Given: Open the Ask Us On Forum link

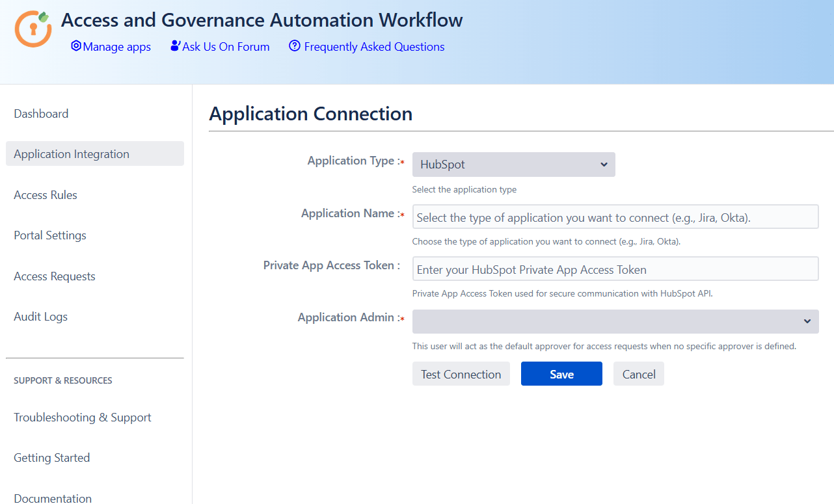Looking at the screenshot, I should point(226,47).
